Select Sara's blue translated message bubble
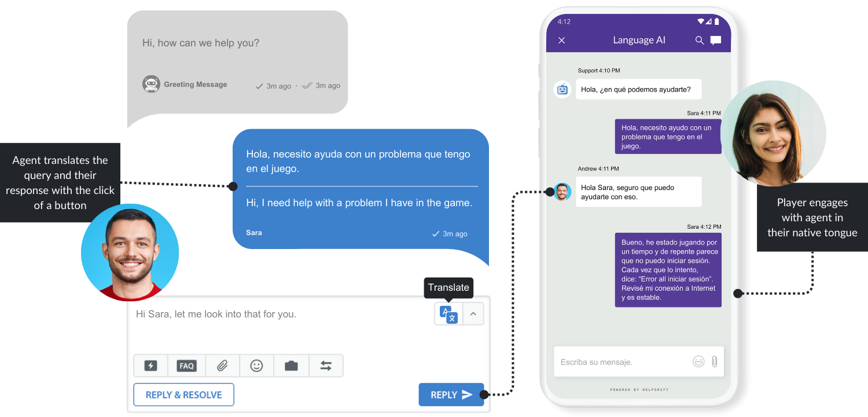The width and height of the screenshot is (868, 417). [361, 189]
